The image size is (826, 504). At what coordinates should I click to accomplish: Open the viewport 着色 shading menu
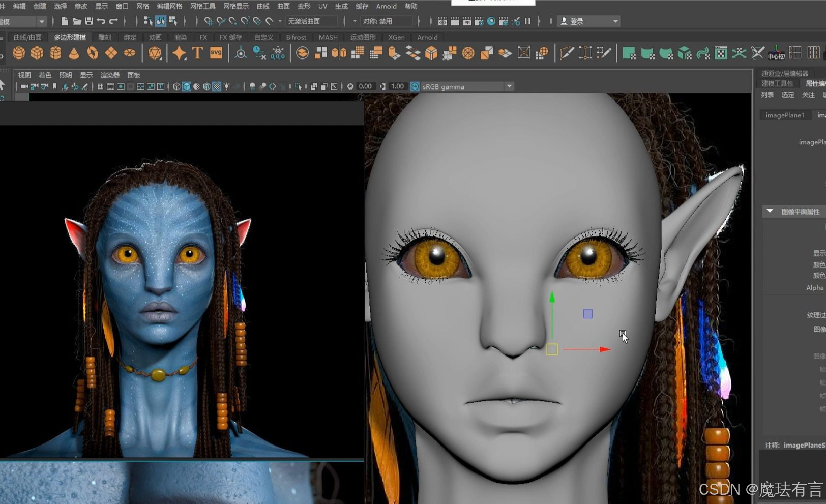click(45, 75)
